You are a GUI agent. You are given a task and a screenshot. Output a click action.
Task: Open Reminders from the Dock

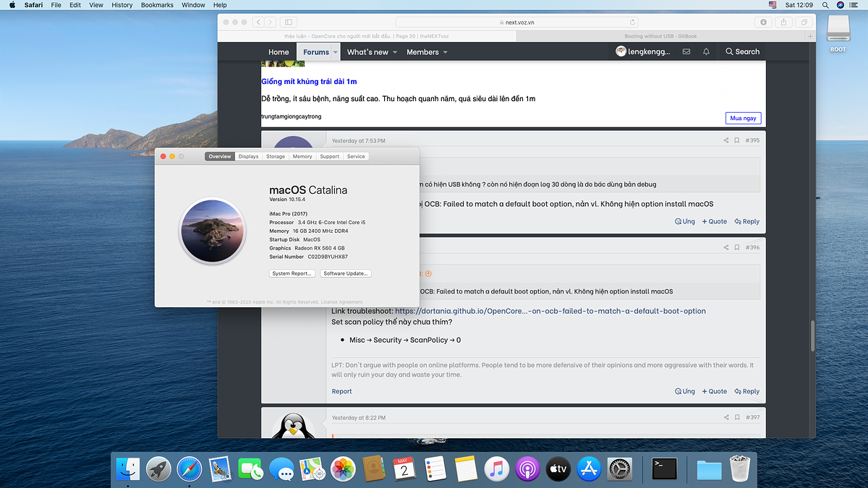point(435,469)
